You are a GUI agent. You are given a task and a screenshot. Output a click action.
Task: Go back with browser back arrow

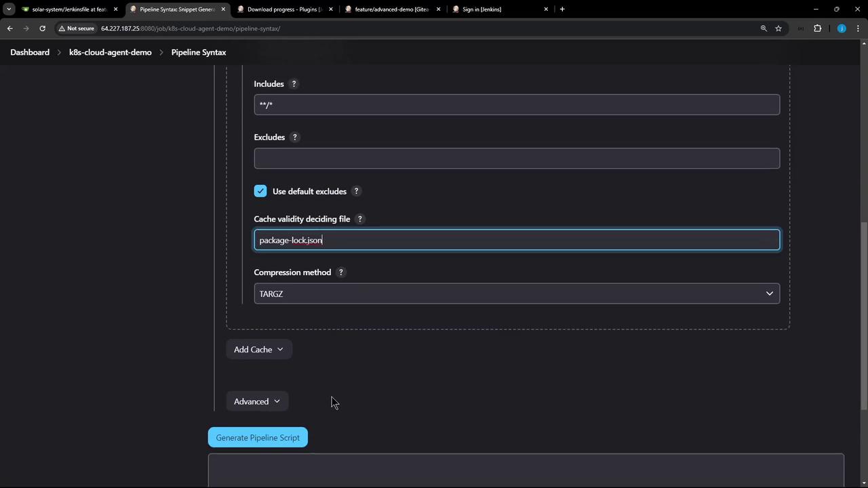(x=9, y=28)
